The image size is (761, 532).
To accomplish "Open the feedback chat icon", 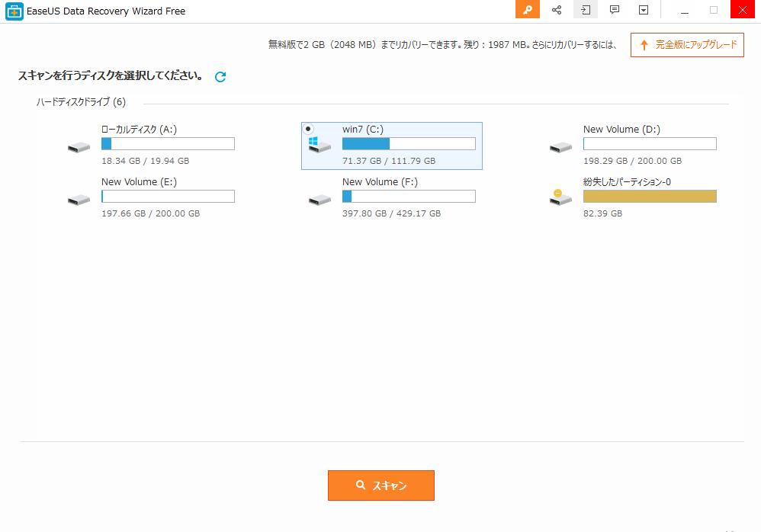I will pyautogui.click(x=615, y=9).
